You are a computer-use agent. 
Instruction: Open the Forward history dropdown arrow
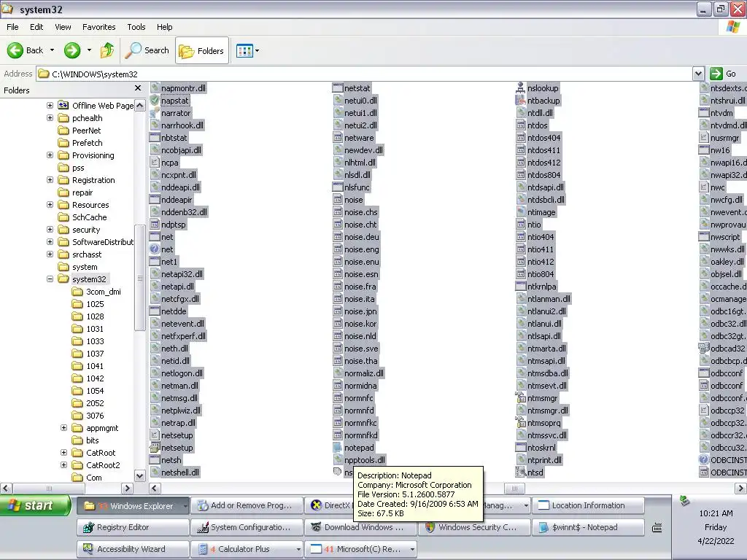(x=89, y=50)
